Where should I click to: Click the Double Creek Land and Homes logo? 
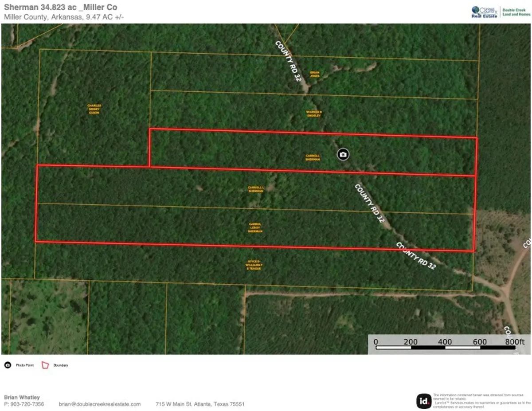tap(516, 12)
